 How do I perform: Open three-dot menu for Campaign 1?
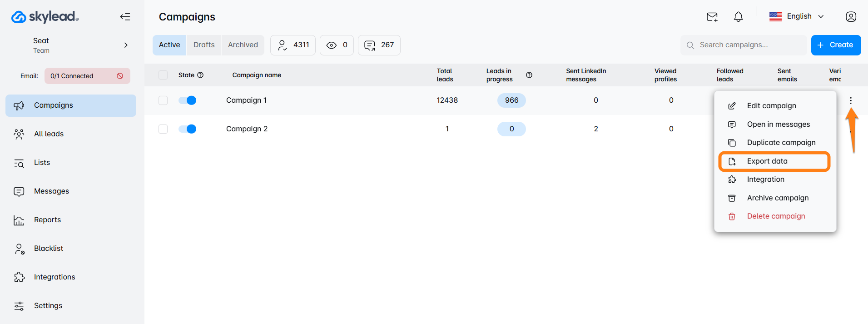point(850,100)
